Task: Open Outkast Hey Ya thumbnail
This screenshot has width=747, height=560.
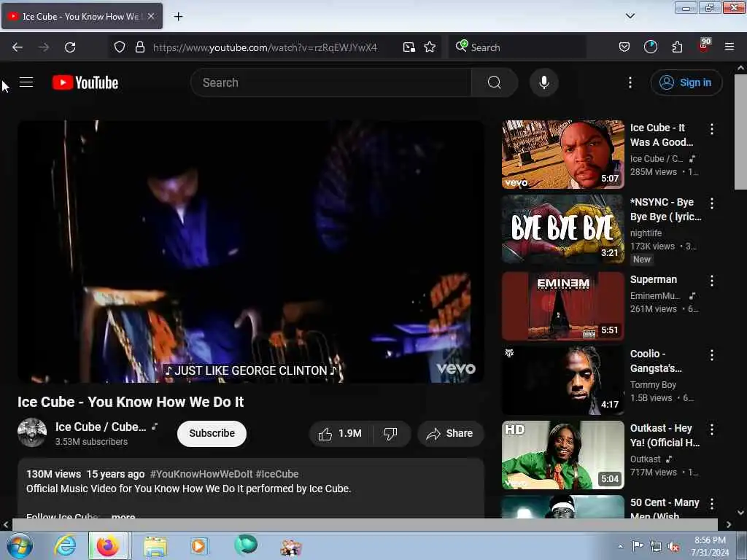Action: point(562,455)
